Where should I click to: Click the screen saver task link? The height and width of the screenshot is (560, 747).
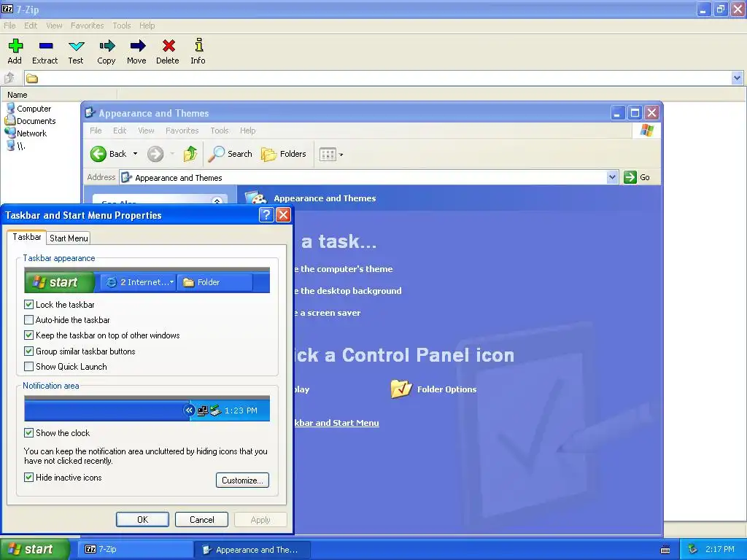(328, 313)
